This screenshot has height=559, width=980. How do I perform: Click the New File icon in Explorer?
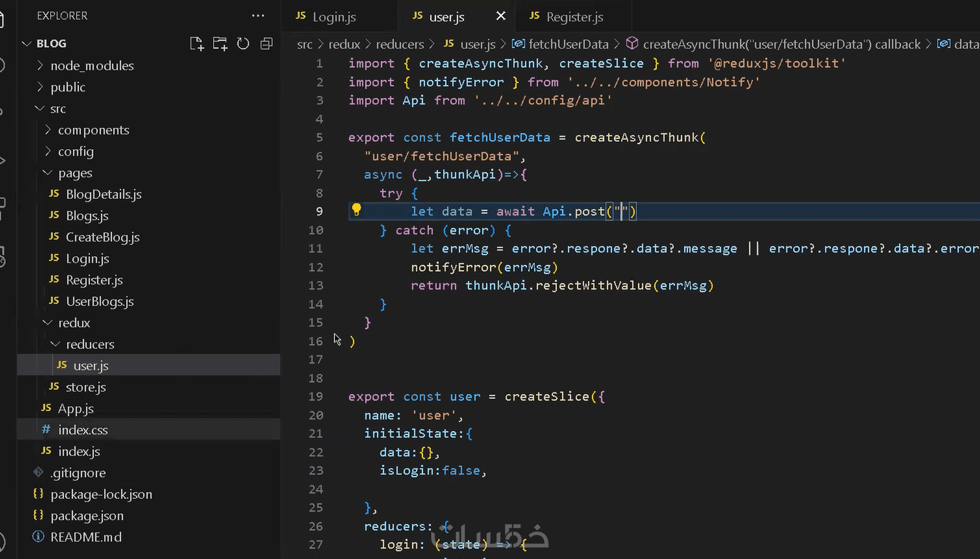tap(197, 44)
